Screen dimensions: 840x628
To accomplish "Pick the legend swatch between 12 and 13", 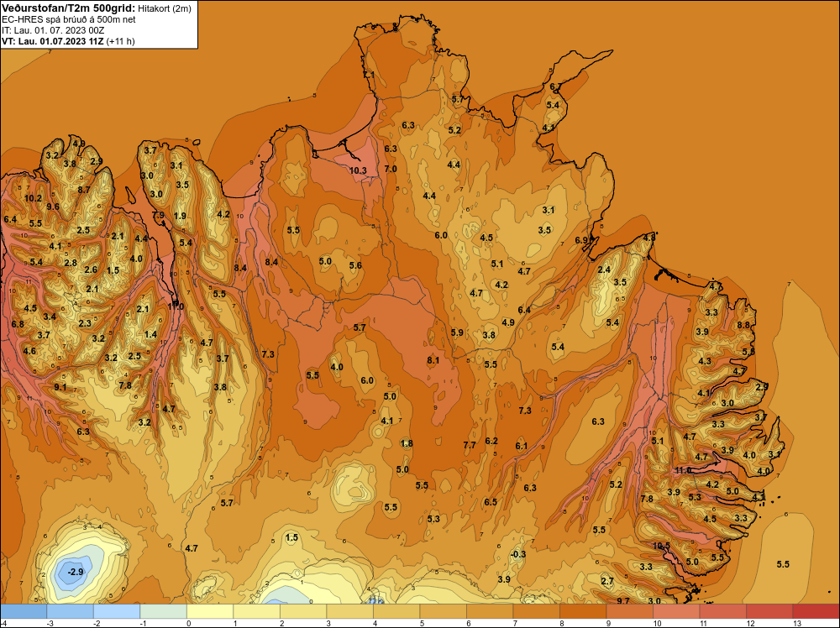I will pos(769,611).
